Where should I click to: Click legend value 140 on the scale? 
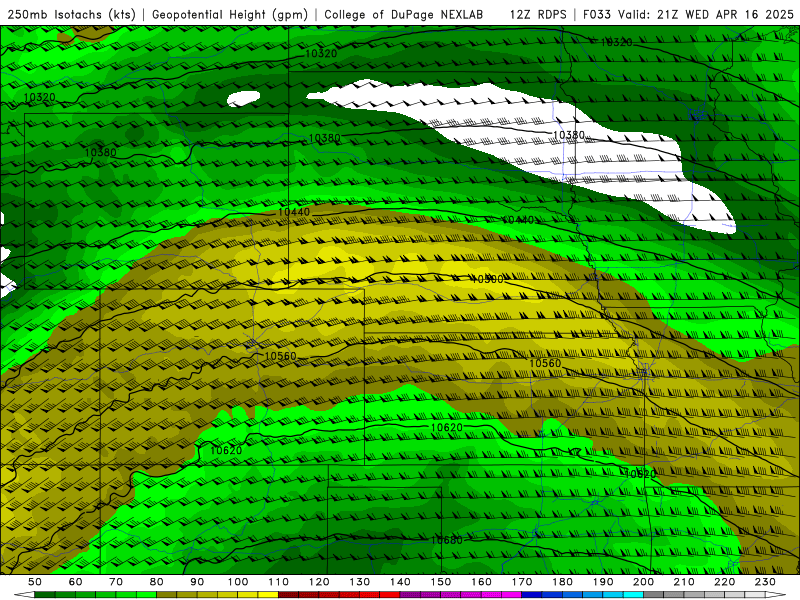click(400, 582)
